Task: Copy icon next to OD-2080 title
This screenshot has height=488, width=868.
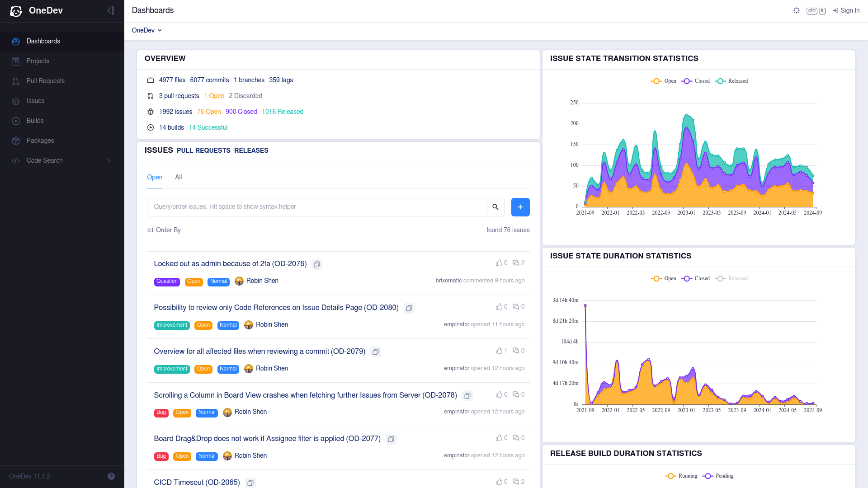Action: (409, 308)
